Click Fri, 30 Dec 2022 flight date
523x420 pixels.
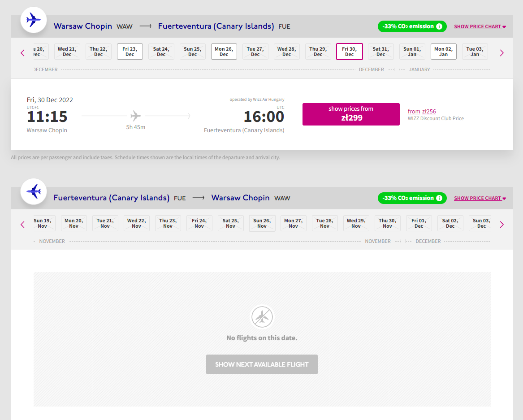(50, 100)
